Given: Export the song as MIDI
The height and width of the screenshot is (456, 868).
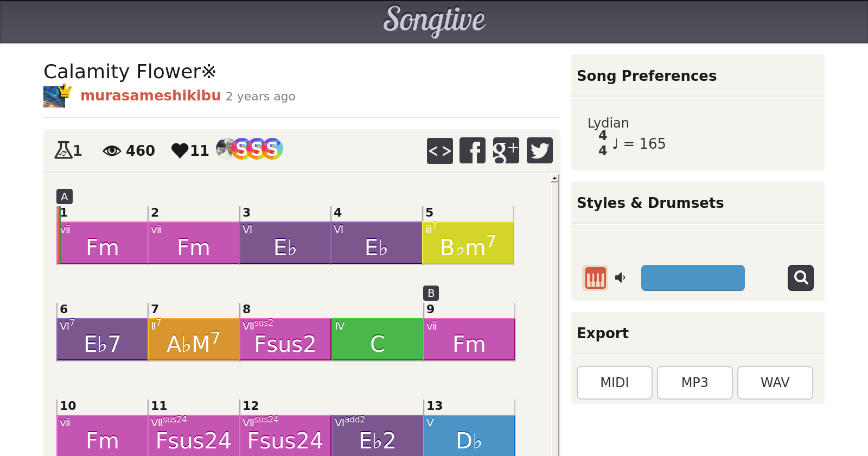Looking at the screenshot, I should click(x=614, y=383).
